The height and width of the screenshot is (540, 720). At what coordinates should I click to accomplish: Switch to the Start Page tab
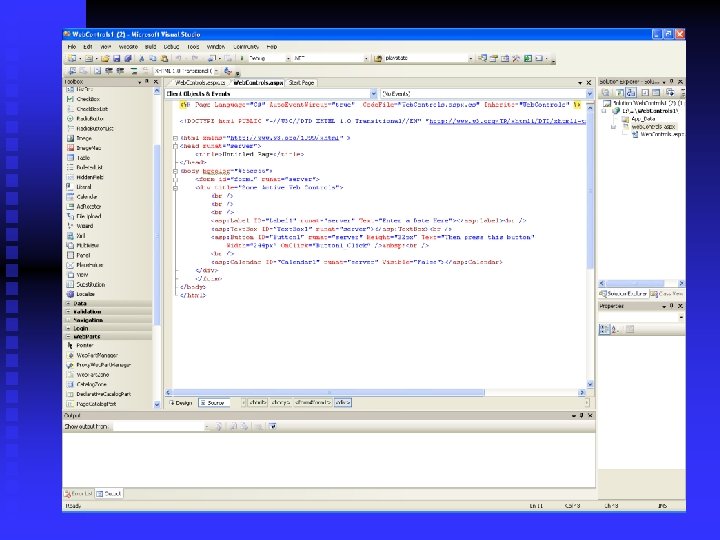pos(301,83)
